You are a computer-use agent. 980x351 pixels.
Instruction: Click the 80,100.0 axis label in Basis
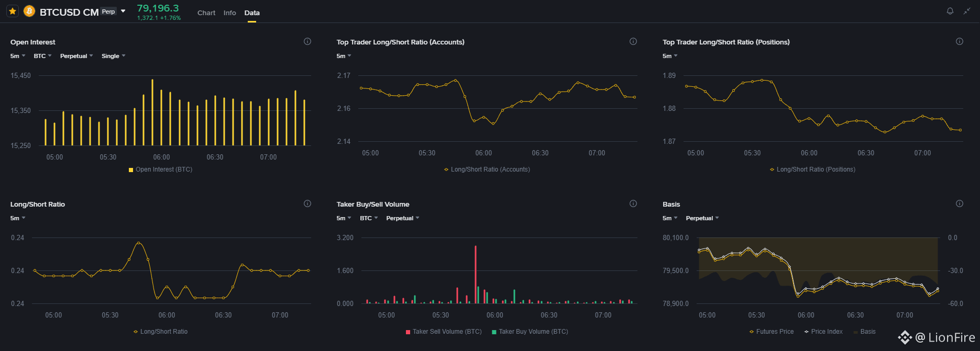[676, 237]
